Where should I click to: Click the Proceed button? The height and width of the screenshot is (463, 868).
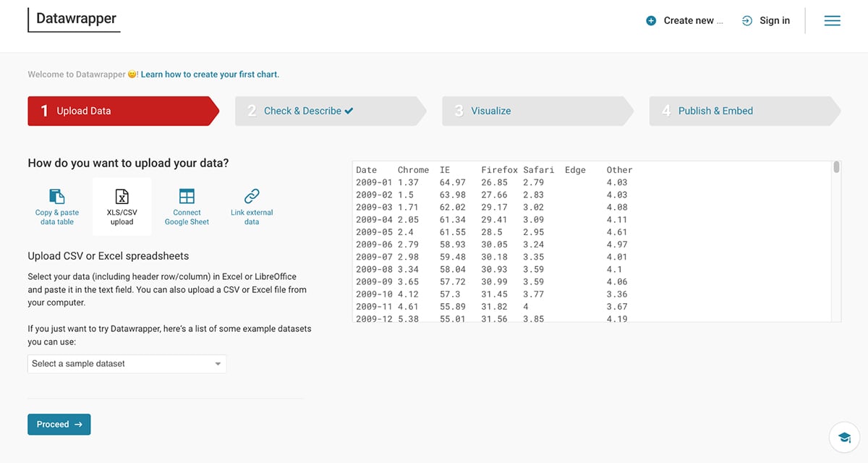pyautogui.click(x=59, y=425)
